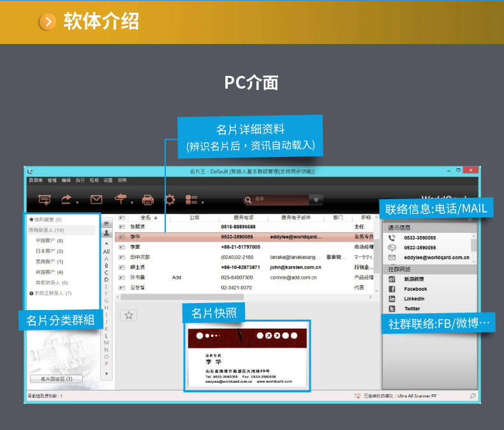Open settings via the gear toolbar icon

click(170, 200)
